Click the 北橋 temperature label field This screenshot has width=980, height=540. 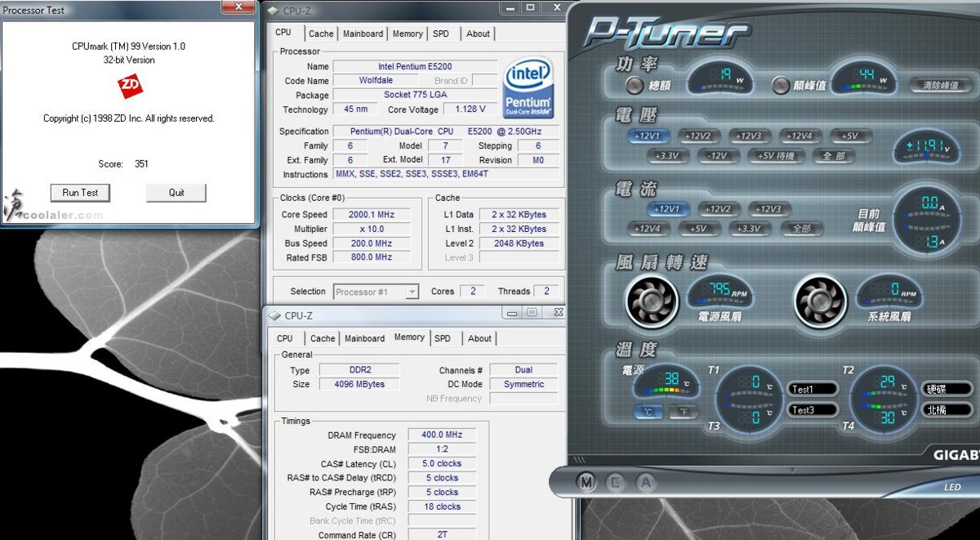(x=947, y=410)
